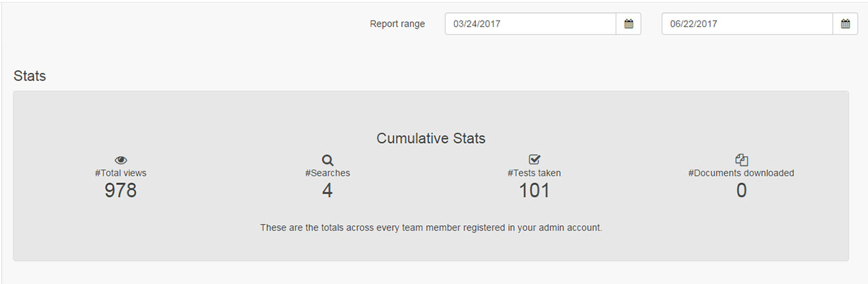Click the Cumulative Stats title

431,138
